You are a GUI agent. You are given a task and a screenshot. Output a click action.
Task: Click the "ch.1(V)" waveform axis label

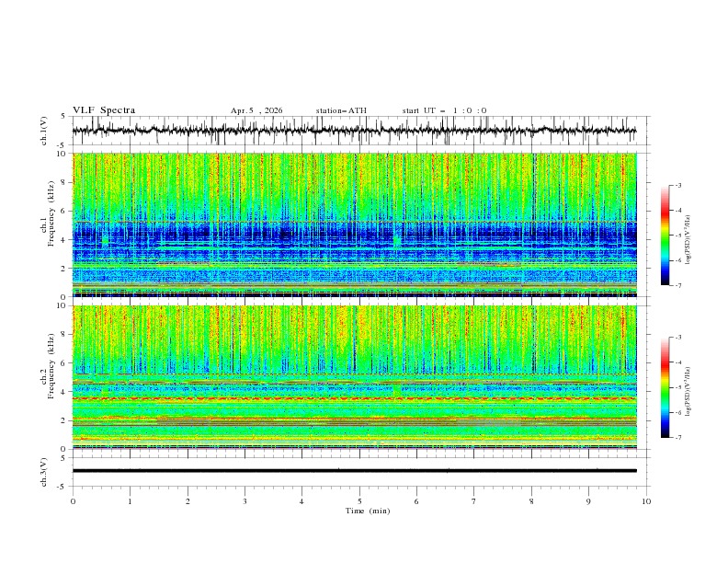[x=44, y=131]
